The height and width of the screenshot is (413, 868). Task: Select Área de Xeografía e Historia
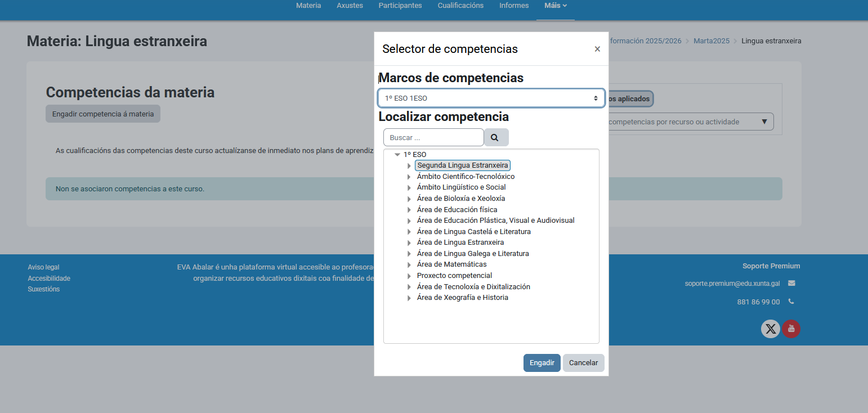[x=462, y=298]
